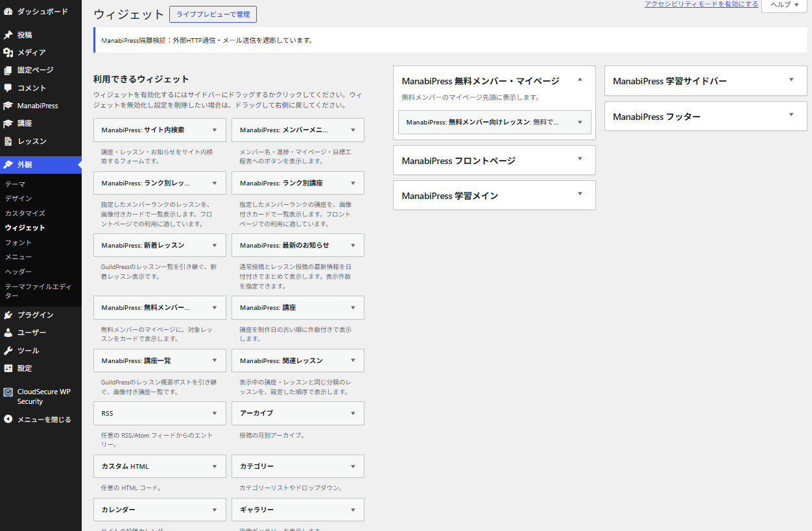Open the メニュー submenu item under 外観
Image resolution: width=812 pixels, height=531 pixels.
click(x=18, y=257)
